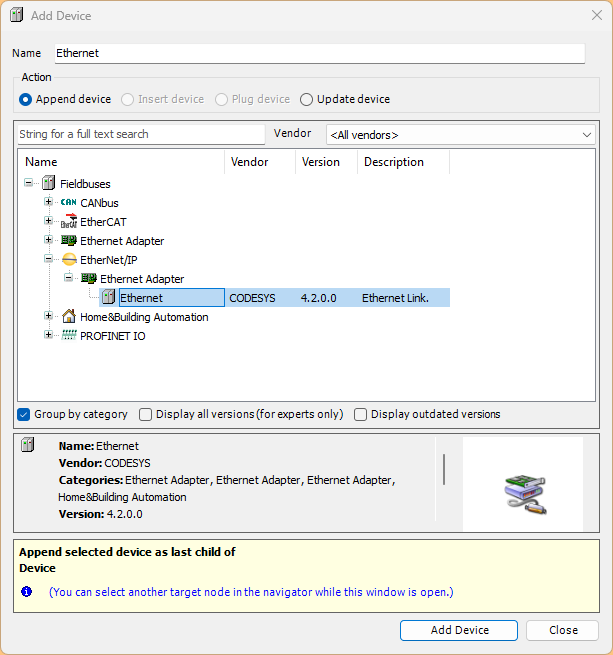Click the full text search field
Screen dimensions: 613x655
pos(141,135)
